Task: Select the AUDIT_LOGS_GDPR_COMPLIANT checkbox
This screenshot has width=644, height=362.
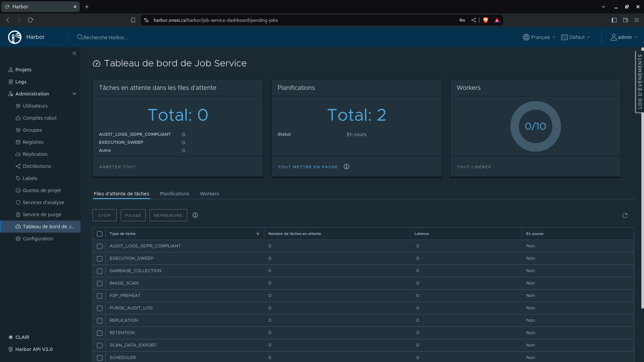Action: pyautogui.click(x=100, y=246)
